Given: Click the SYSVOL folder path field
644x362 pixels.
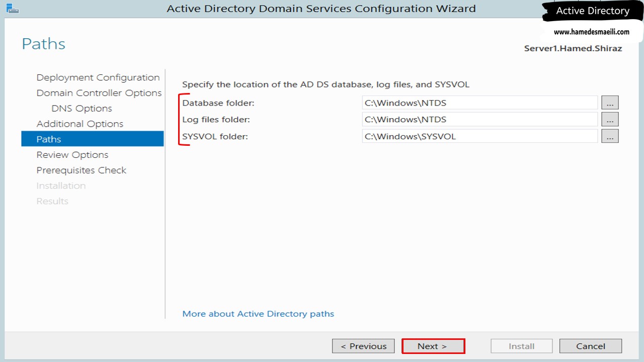Looking at the screenshot, I should (480, 136).
